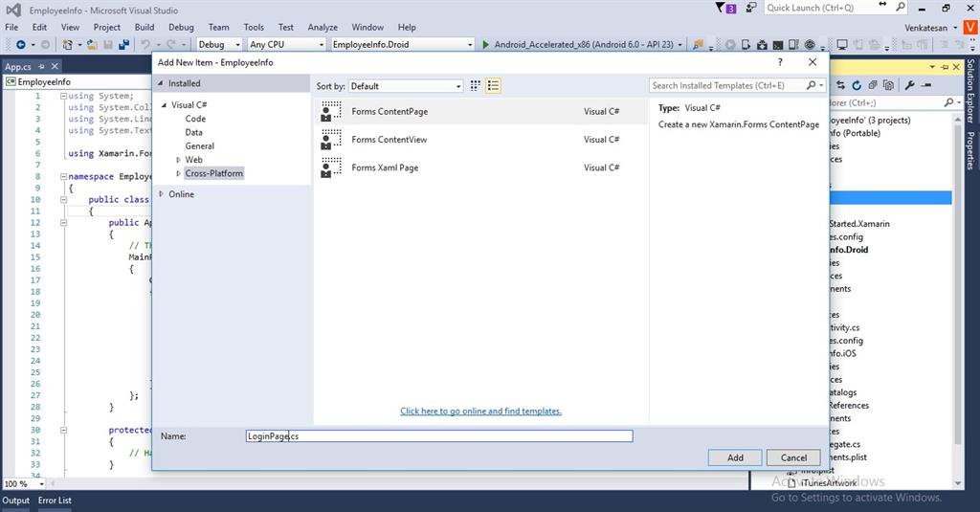This screenshot has height=512, width=980.
Task: Open the Android_Accelerated_x86 device dropdown
Action: pos(680,44)
